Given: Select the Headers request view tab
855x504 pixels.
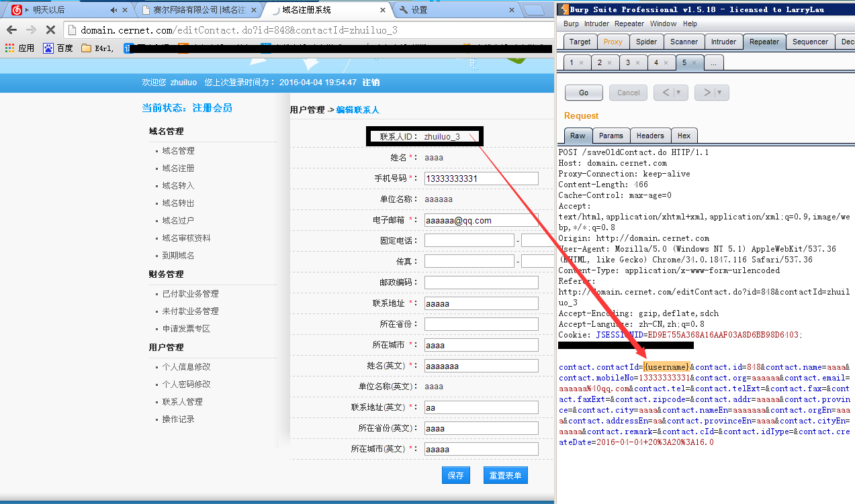Looking at the screenshot, I should coord(650,136).
